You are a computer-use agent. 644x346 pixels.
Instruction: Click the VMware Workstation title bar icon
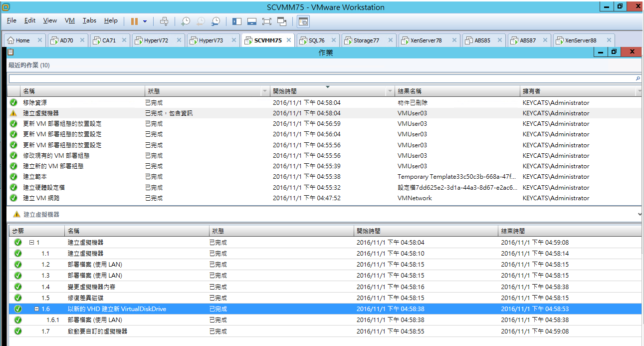(6, 7)
